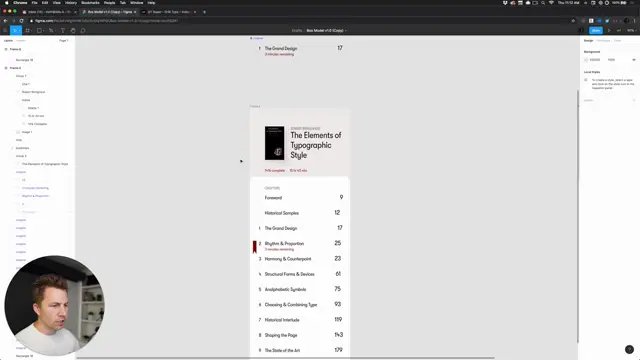Select the Text tool
Image resolution: width=640 pixels, height=360 pixels.
point(63,31)
